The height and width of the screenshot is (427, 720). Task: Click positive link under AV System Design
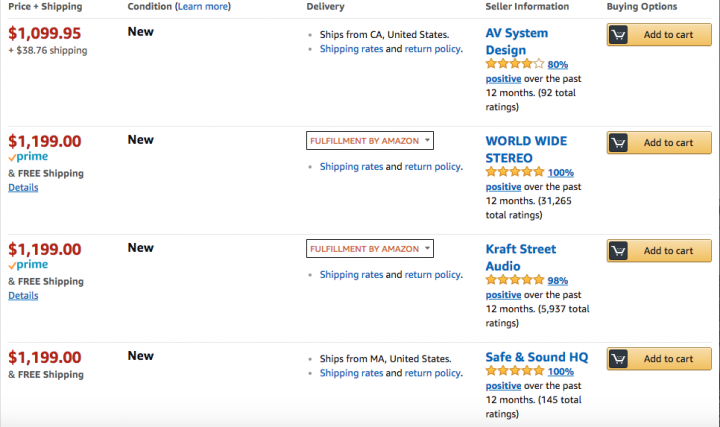[x=503, y=79]
